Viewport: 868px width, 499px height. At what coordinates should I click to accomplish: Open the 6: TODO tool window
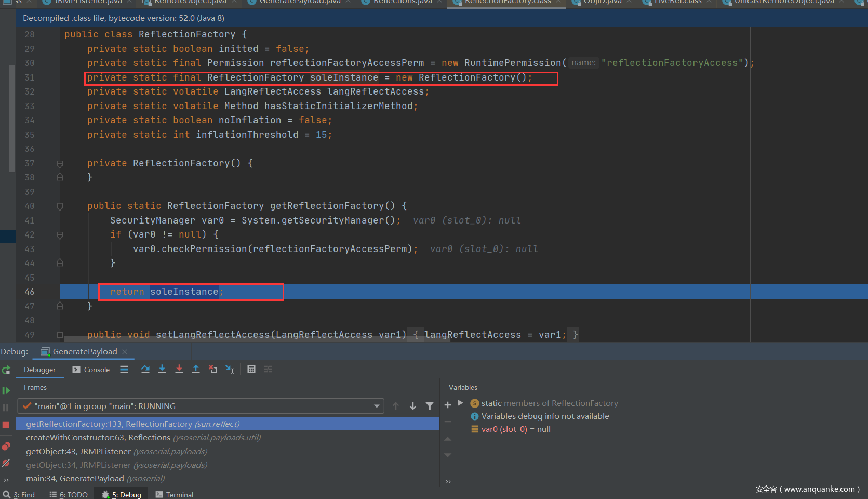(69, 494)
